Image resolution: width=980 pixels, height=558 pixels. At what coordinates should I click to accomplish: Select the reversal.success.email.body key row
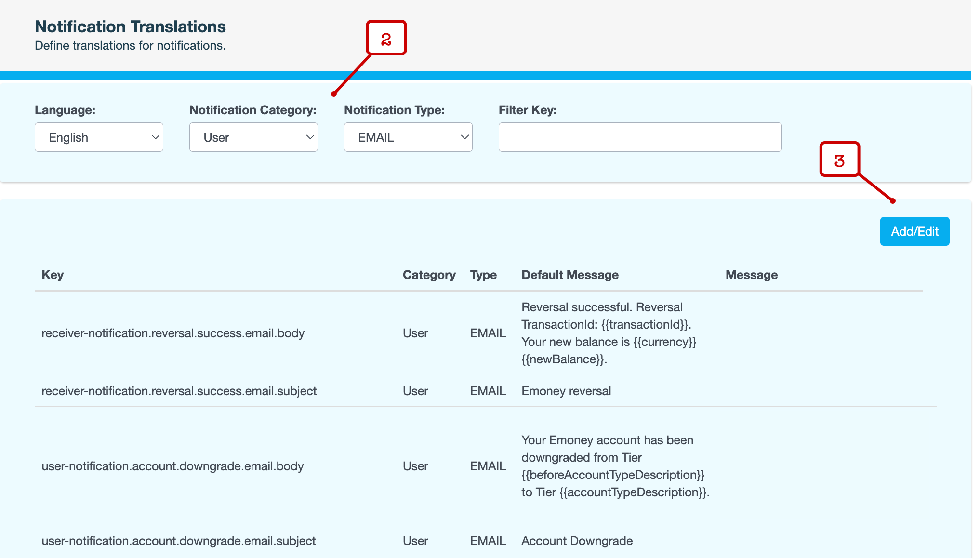pos(173,333)
